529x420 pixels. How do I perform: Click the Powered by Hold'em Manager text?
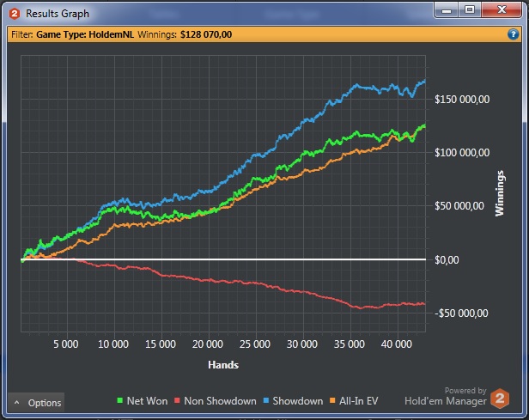pos(446,396)
